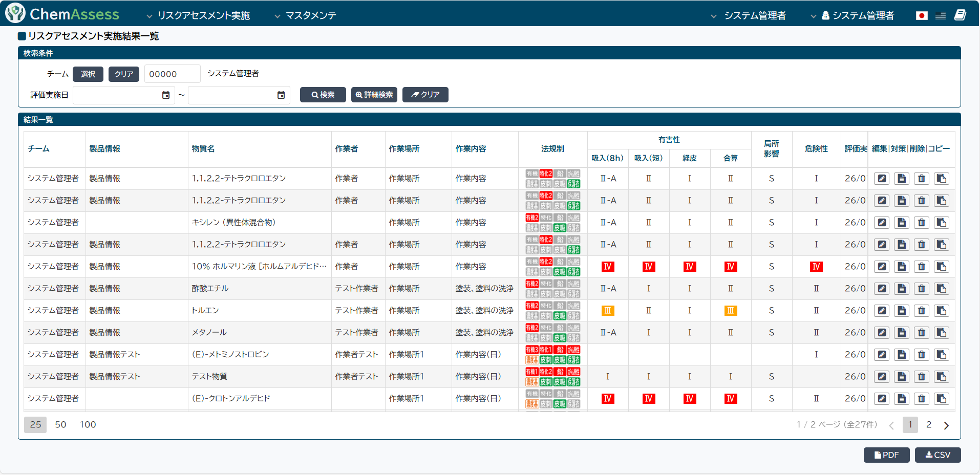Switch language to Japanese via the Japan flag
Image resolution: width=980 pixels, height=475 pixels.
[922, 15]
